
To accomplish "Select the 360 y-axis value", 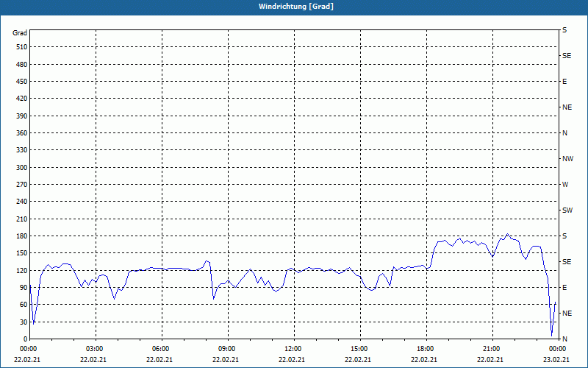I will (22, 133).
